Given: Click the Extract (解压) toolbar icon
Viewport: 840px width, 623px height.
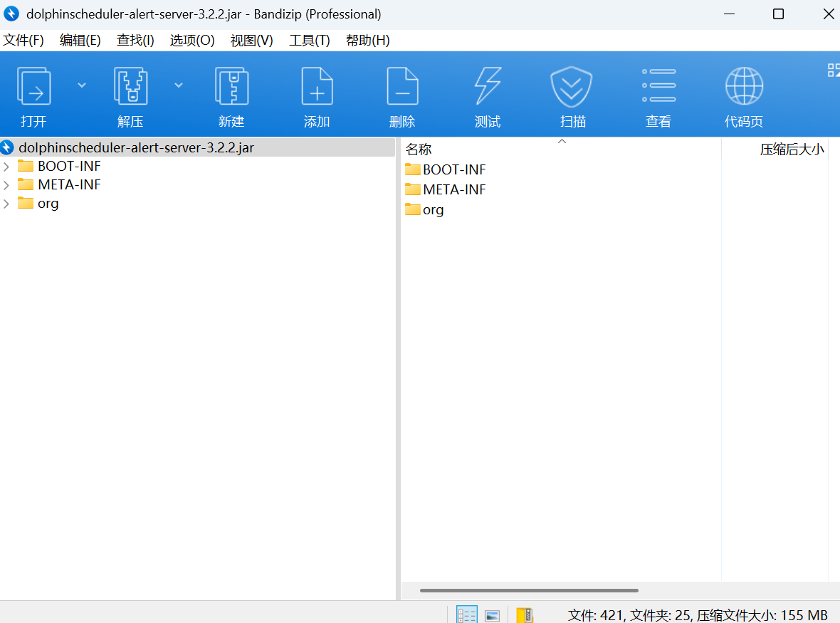Looking at the screenshot, I should (x=130, y=86).
